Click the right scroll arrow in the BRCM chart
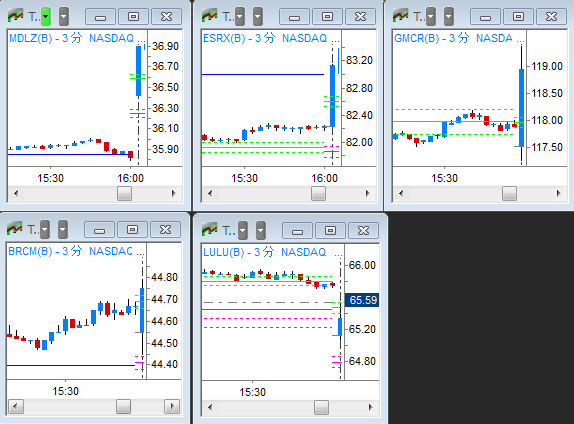Image resolution: width=574 pixels, height=424 pixels. 172,406
